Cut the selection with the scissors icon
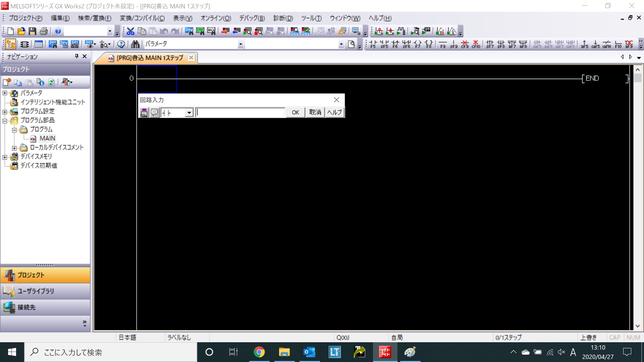This screenshot has height=362, width=644. 130,31
